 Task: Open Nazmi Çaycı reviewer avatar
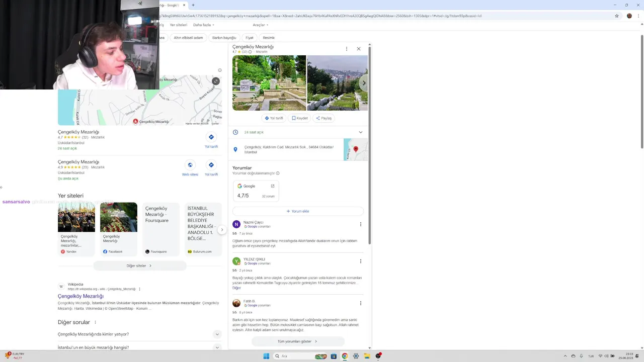(x=236, y=224)
